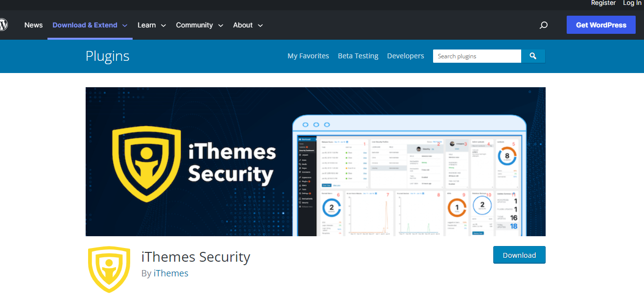Open the News menu item
Viewport: 644px width, 296px height.
coord(33,25)
